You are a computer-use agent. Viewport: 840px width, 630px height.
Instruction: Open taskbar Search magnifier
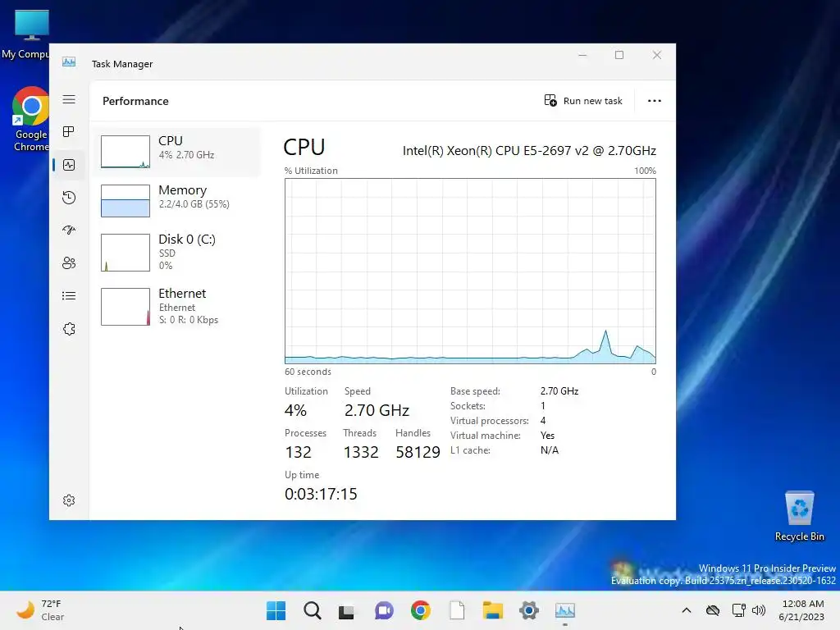tap(313, 610)
